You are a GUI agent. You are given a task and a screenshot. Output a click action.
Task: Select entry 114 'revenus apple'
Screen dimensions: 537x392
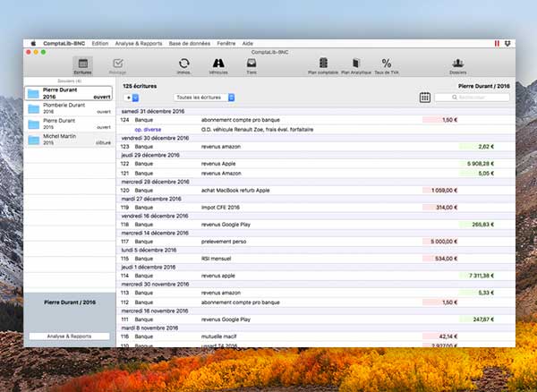pos(316,276)
